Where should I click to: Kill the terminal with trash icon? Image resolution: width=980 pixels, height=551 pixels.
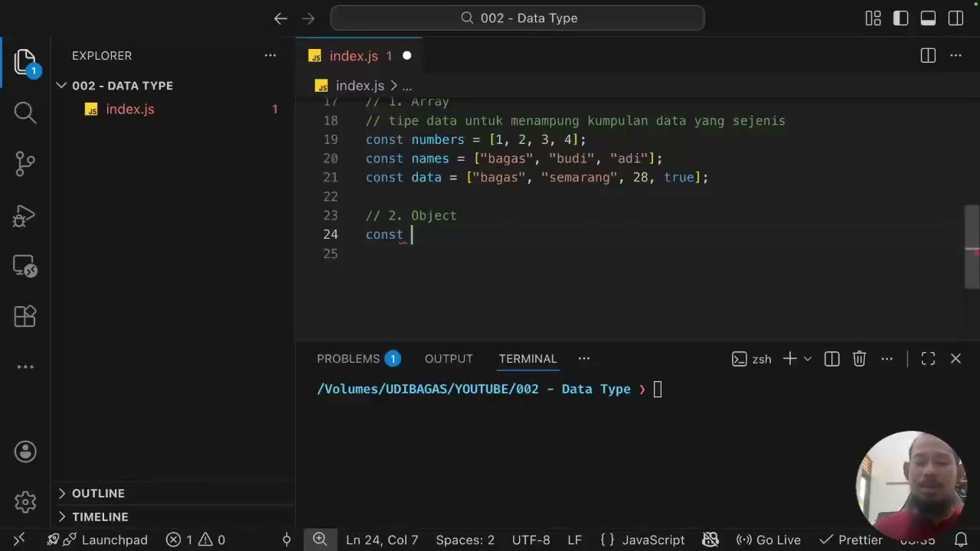pos(860,359)
